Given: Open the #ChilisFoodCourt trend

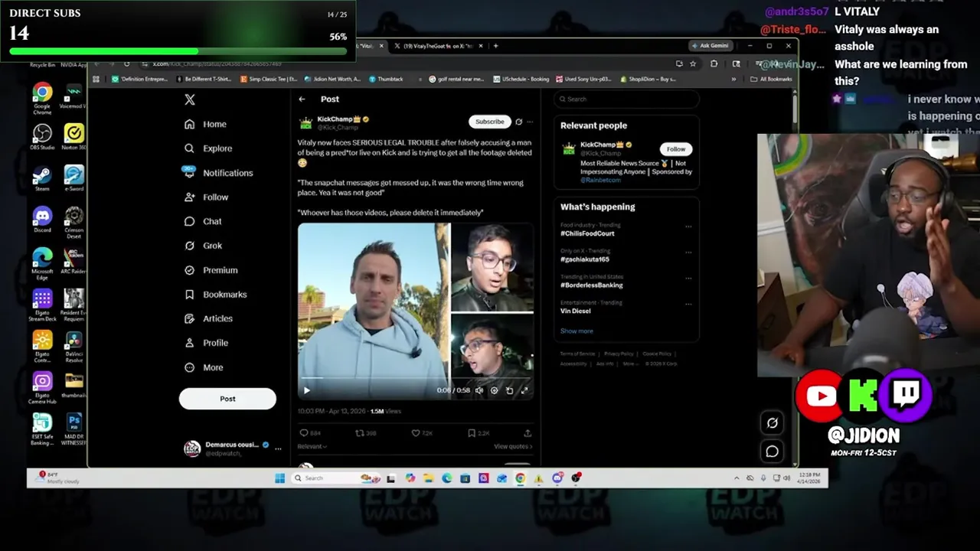Looking at the screenshot, I should (x=587, y=233).
